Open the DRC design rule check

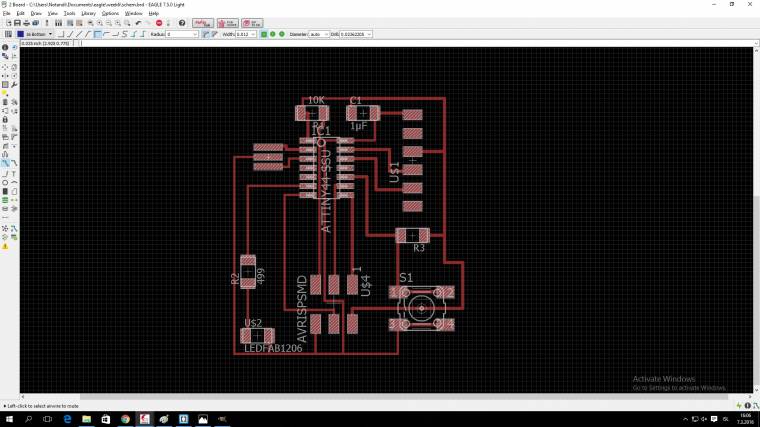tap(14, 237)
